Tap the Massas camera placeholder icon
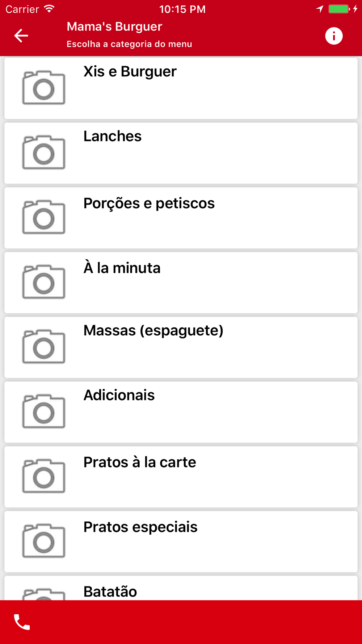This screenshot has width=362, height=644. (x=44, y=347)
